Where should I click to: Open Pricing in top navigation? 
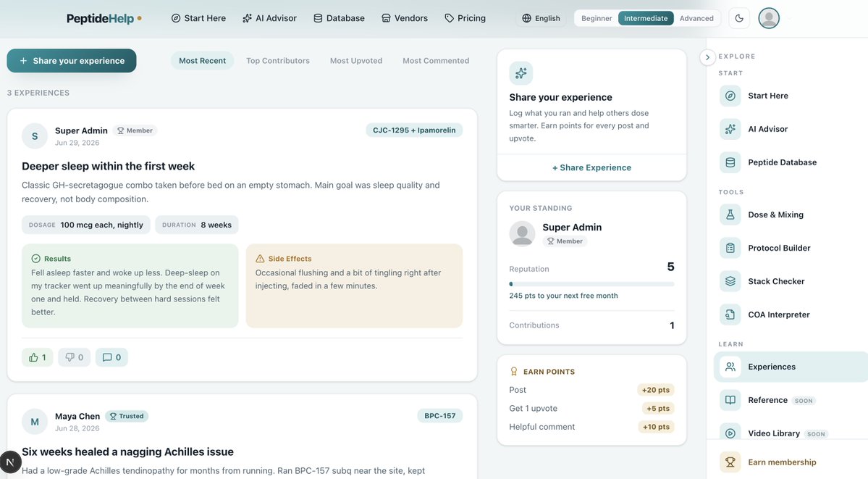tap(465, 18)
